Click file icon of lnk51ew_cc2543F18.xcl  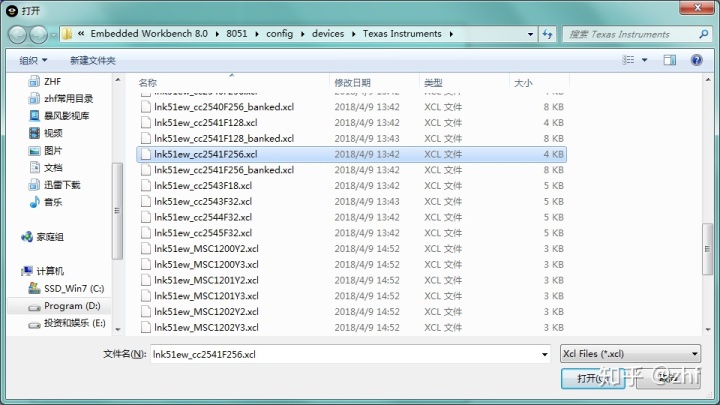click(x=146, y=186)
